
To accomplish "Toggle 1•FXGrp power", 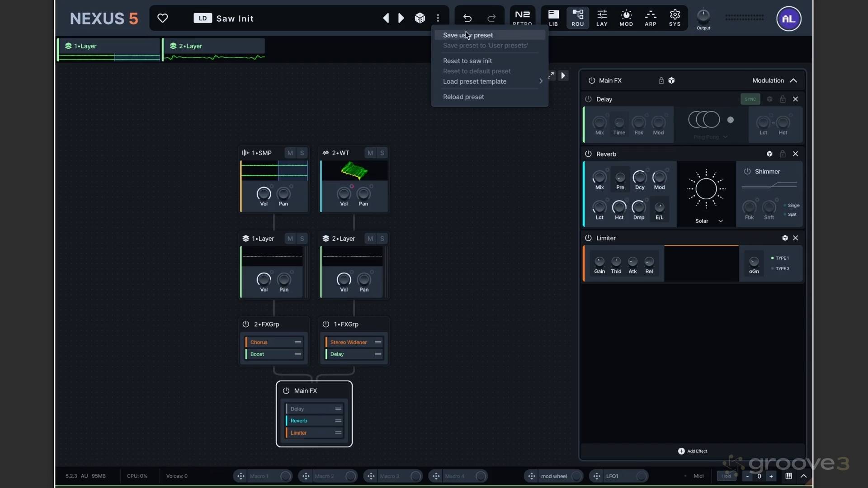I will point(326,324).
